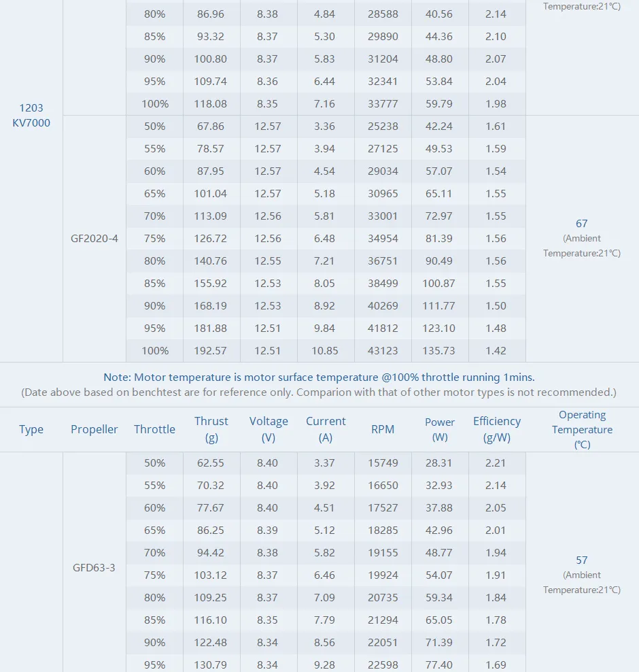Select the 192.57 thrust value cell
Image resolution: width=639 pixels, height=672 pixels.
(x=212, y=351)
